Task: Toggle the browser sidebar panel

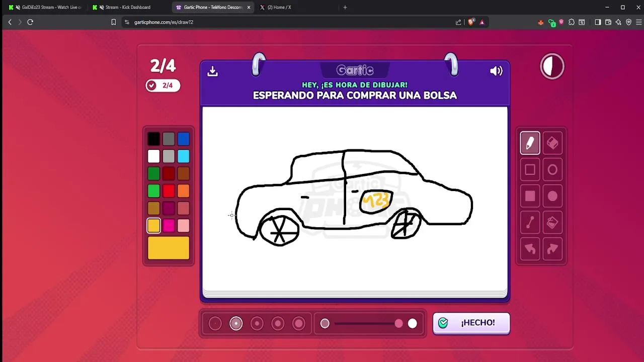Action: (598, 22)
